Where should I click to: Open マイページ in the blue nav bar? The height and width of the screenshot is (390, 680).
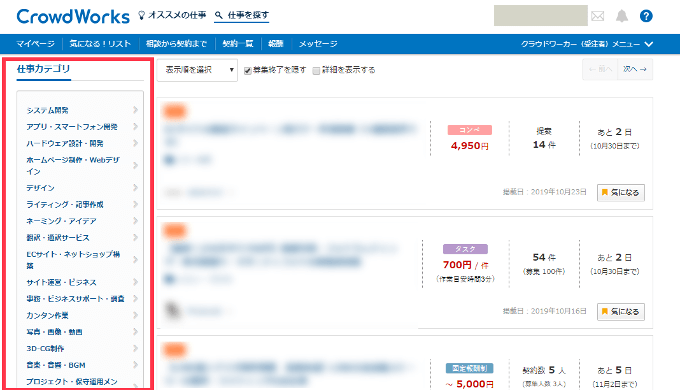click(x=36, y=44)
